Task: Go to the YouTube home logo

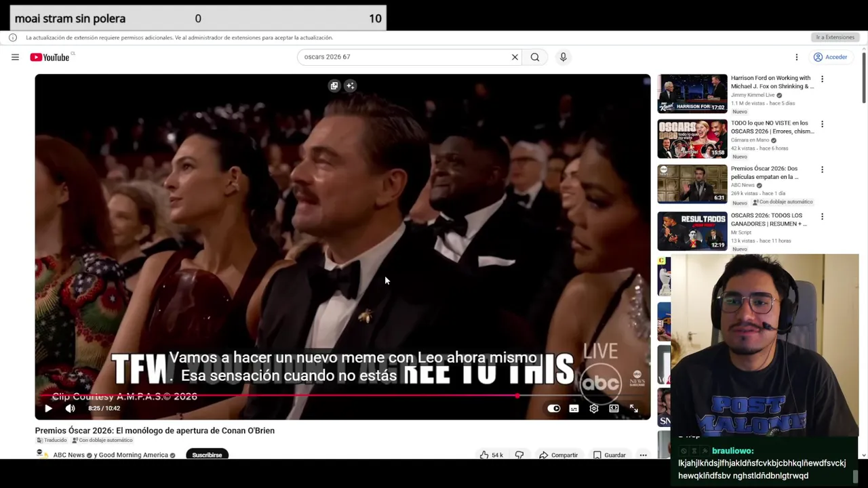Action: coord(50,57)
